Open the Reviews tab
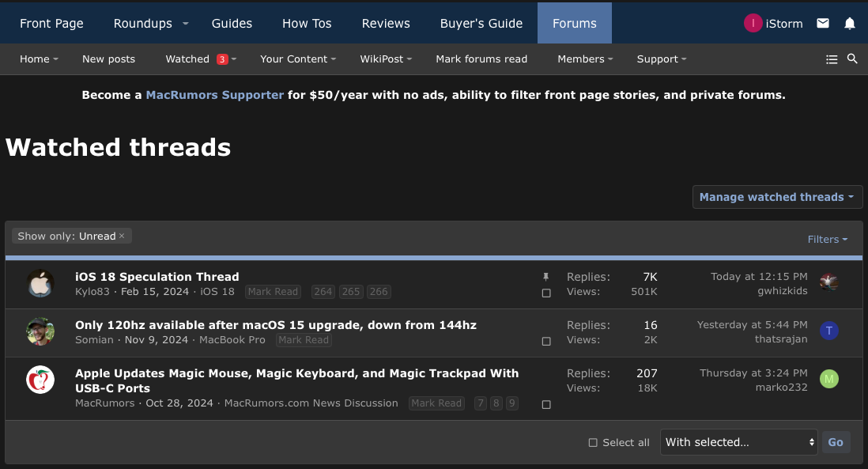This screenshot has width=868, height=469. pyautogui.click(x=386, y=23)
